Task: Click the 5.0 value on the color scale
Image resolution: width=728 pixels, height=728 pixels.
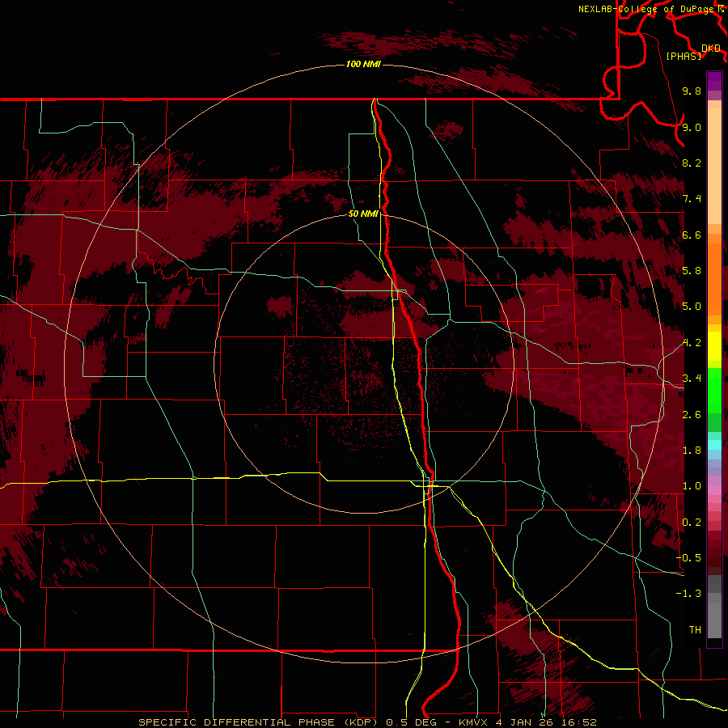Action: click(692, 307)
